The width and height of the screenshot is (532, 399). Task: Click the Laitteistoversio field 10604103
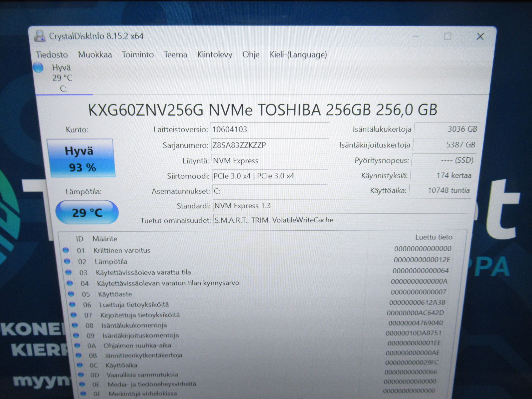[x=270, y=129]
